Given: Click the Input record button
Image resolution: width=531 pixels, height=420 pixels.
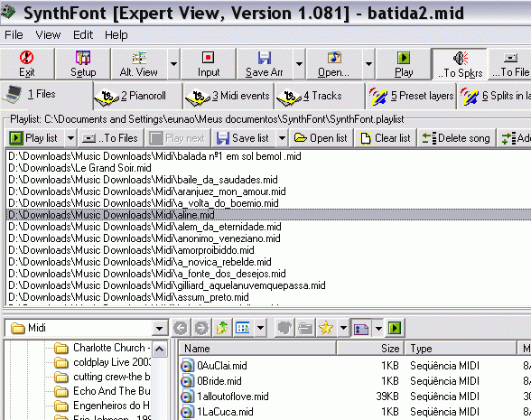Looking at the screenshot, I should click(x=209, y=64).
